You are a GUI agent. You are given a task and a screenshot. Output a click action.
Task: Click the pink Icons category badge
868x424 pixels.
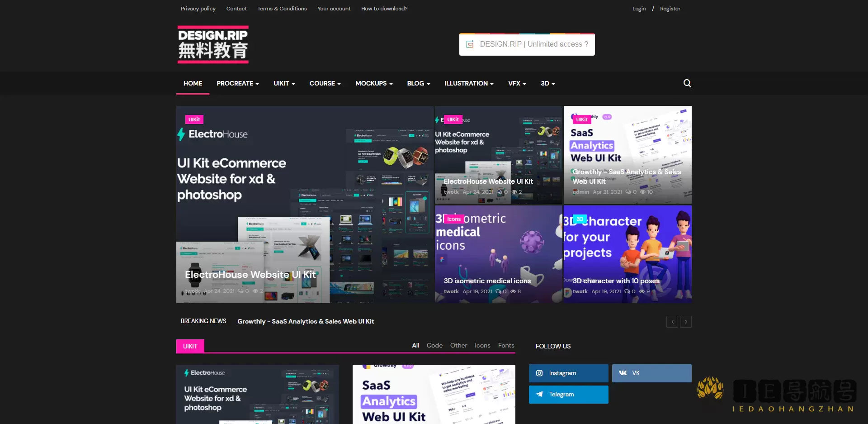coord(453,219)
